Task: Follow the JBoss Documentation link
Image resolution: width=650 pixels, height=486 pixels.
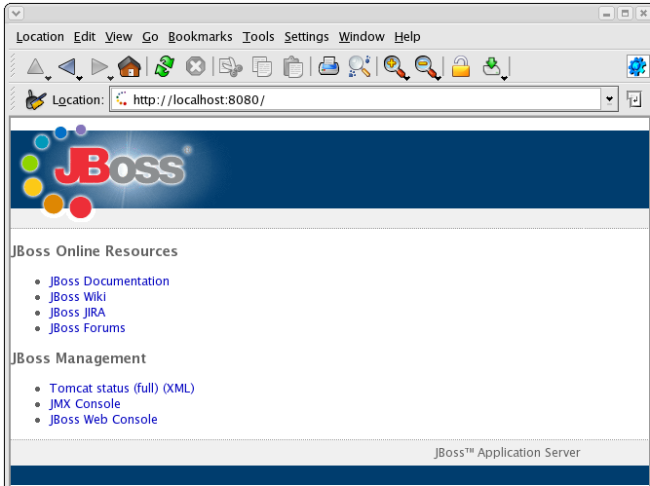Action: 109,281
